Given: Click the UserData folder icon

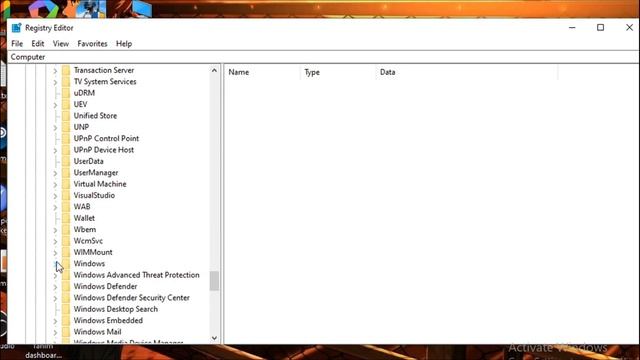Looking at the screenshot, I should 66,161.
